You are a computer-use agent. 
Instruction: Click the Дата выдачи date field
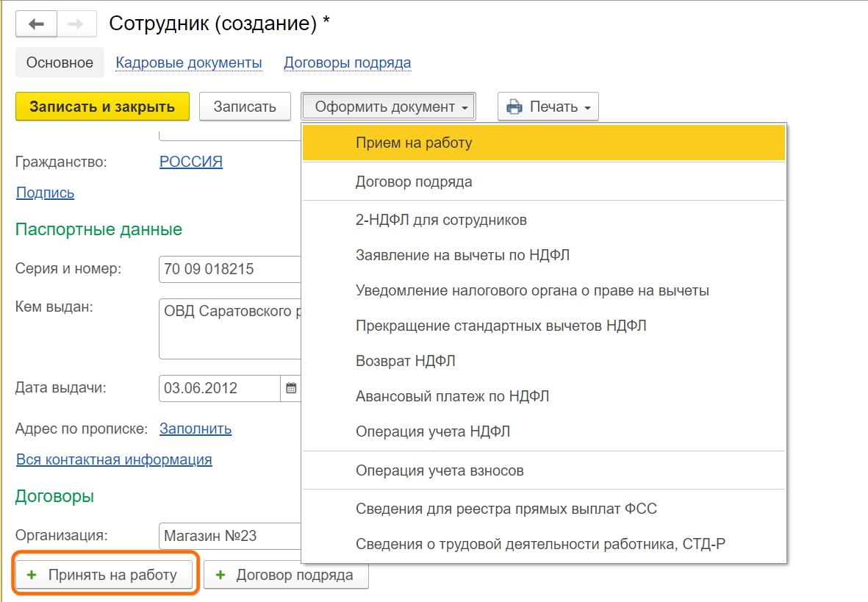point(220,388)
